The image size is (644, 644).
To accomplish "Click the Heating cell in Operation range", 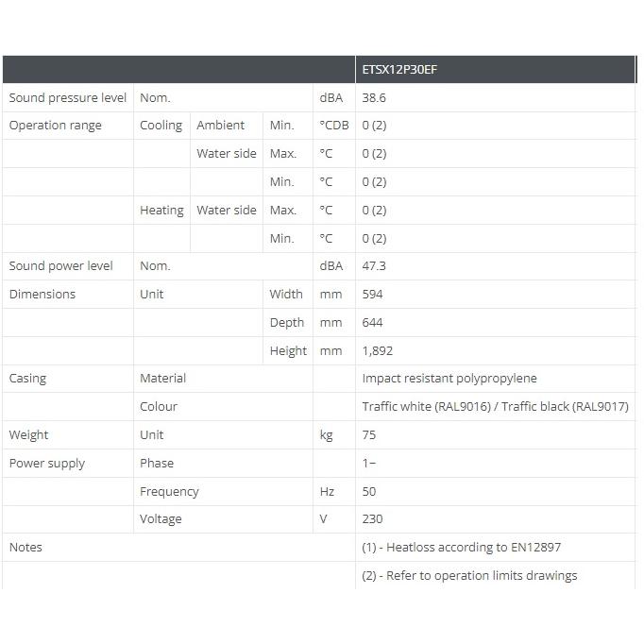I will click(x=161, y=211).
